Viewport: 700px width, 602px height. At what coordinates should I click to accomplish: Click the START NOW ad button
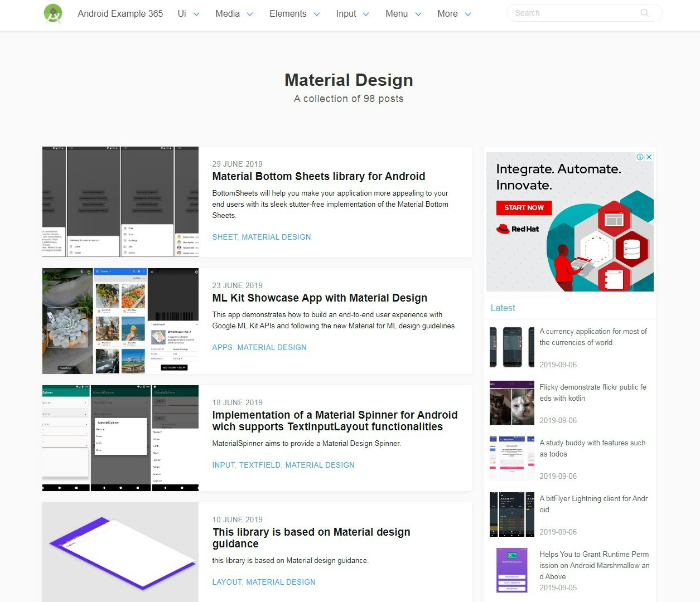point(523,207)
